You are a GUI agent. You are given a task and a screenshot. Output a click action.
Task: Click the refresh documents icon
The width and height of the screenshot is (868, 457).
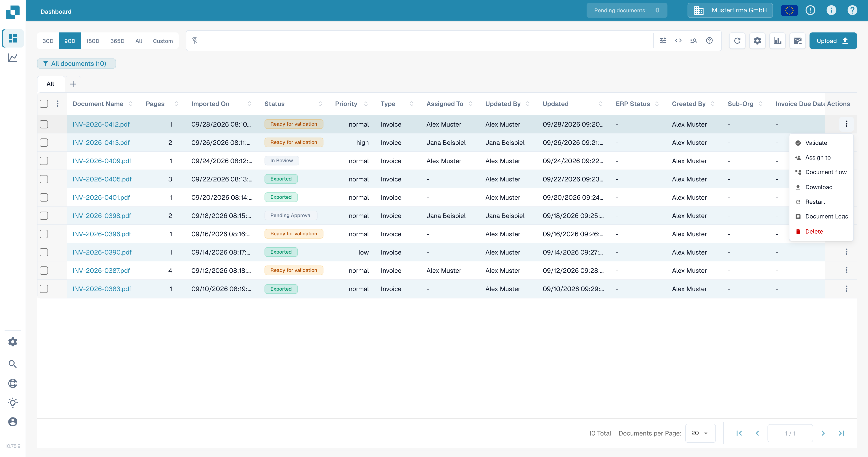(737, 41)
